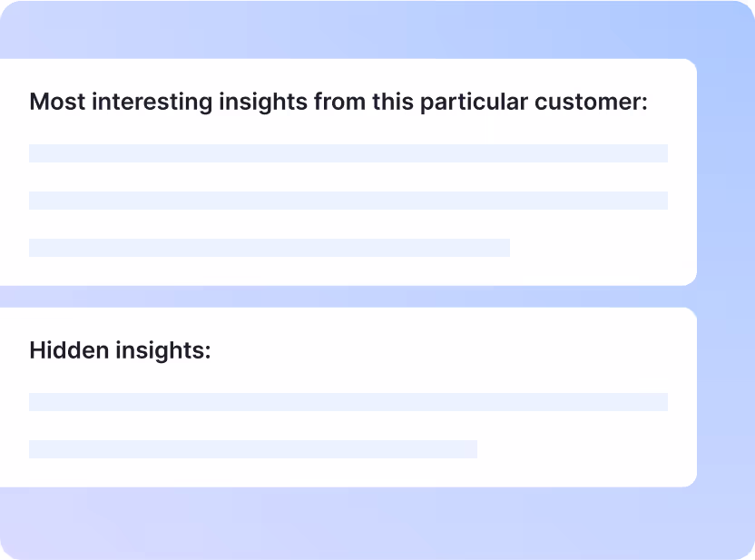Click the gradient background above the top card
The height and width of the screenshot is (560, 755).
(348, 29)
